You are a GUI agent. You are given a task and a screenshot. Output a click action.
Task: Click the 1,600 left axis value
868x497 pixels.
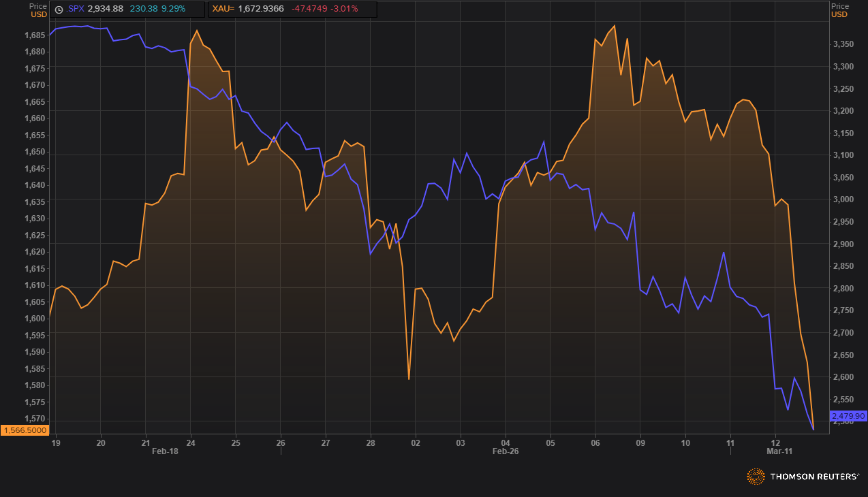point(35,319)
